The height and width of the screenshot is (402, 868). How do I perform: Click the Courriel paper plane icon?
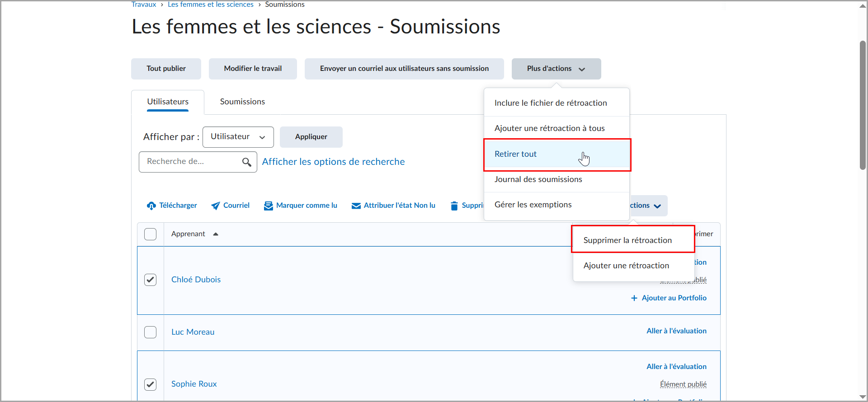216,206
